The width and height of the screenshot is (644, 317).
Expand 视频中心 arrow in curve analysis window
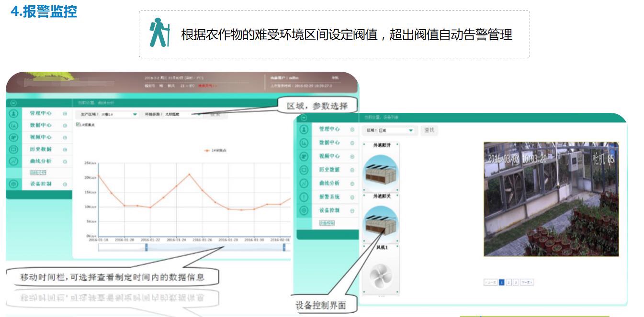tap(65, 137)
